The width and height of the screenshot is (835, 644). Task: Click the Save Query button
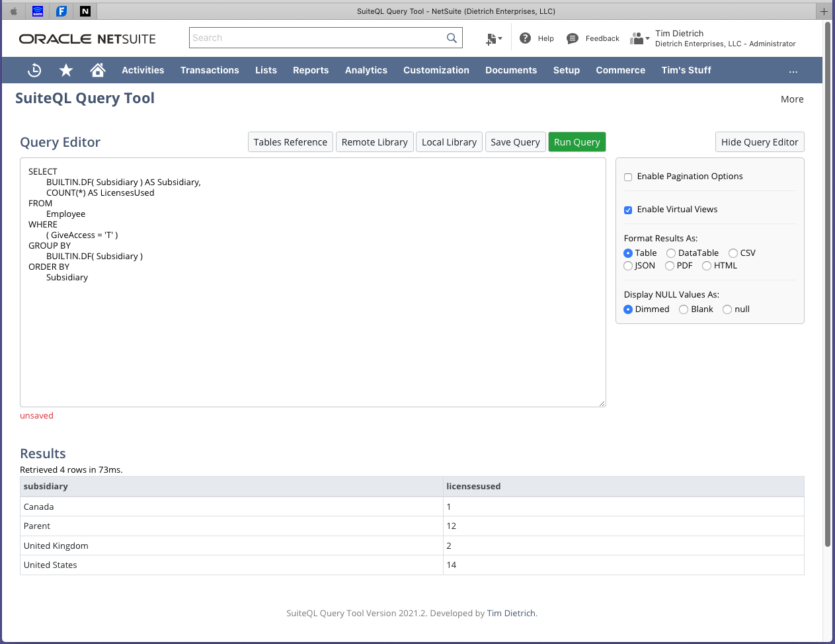click(515, 142)
